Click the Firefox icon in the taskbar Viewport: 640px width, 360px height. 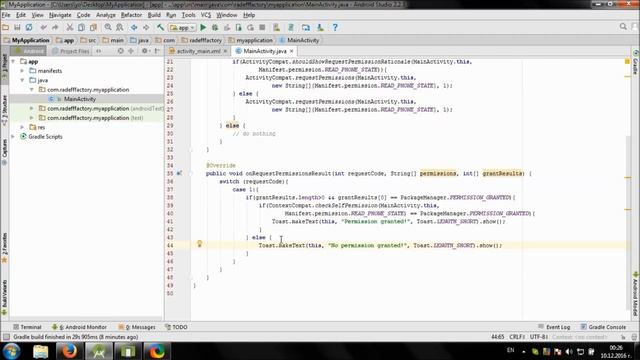pos(69,351)
